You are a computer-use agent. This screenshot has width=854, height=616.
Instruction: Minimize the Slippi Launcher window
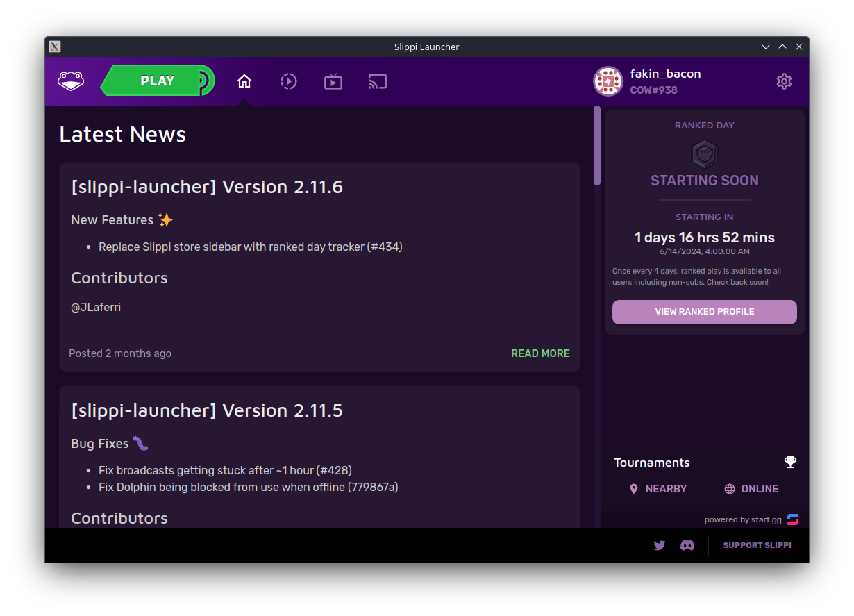click(x=766, y=47)
